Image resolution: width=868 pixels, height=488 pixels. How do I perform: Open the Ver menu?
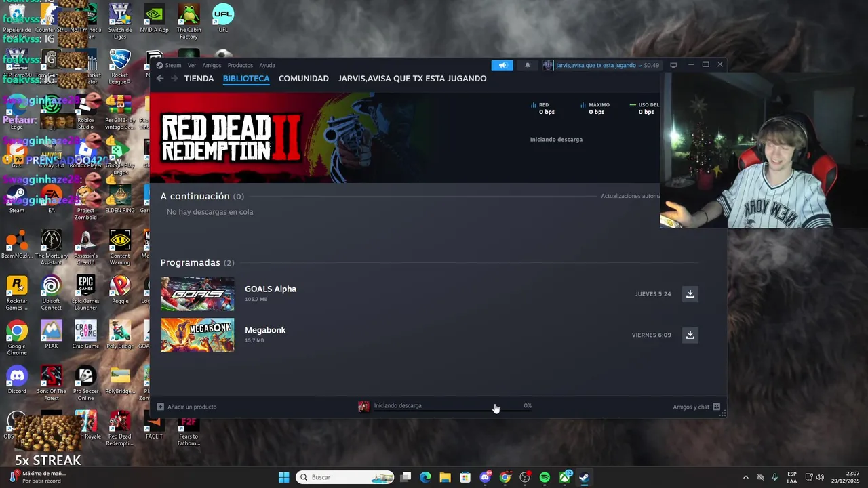pyautogui.click(x=192, y=66)
